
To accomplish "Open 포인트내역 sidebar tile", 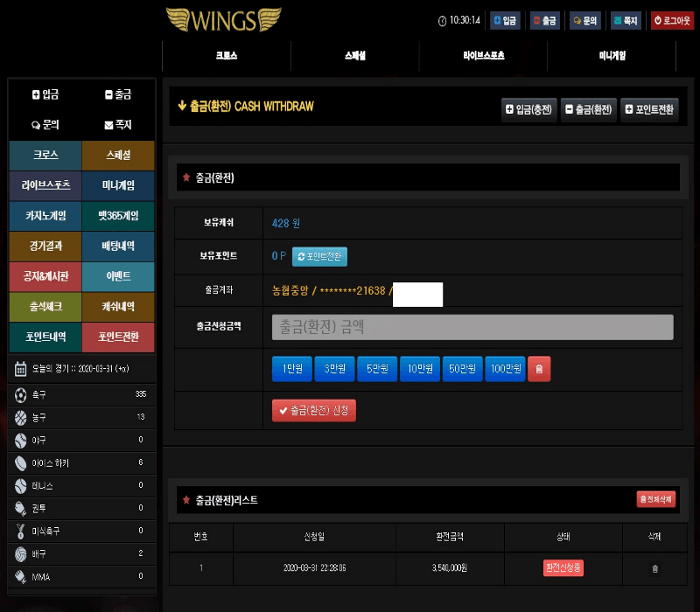I will click(x=45, y=337).
